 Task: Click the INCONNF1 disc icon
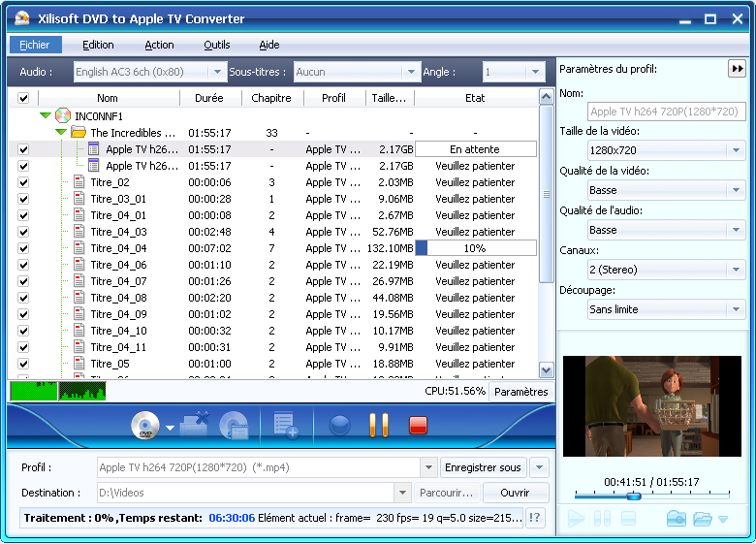point(63,115)
